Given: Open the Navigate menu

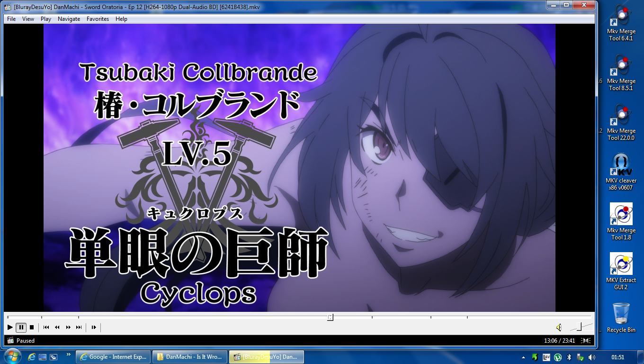Looking at the screenshot, I should click(x=69, y=19).
